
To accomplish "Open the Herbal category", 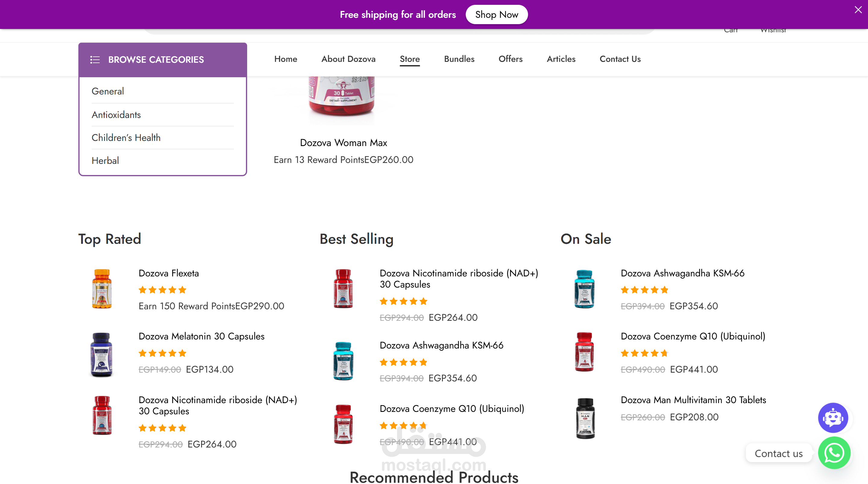I will pos(105,161).
